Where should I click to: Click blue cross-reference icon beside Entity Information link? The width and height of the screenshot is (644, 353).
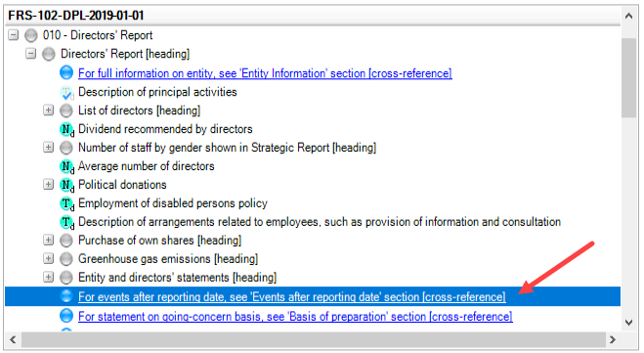(x=66, y=72)
